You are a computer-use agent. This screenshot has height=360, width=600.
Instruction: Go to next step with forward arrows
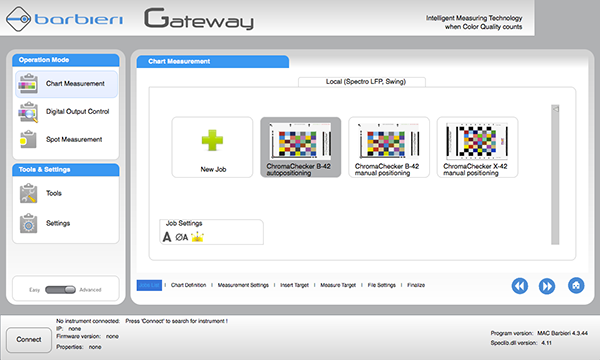[547, 286]
